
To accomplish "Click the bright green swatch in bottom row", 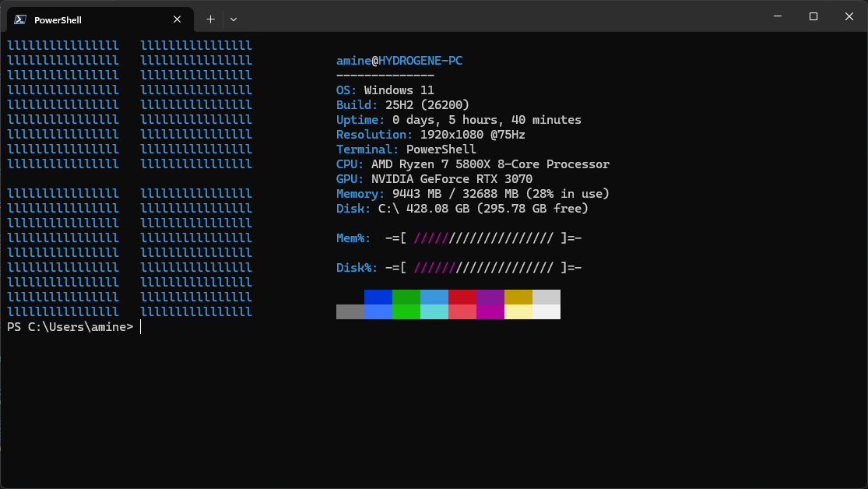I will coord(406,311).
